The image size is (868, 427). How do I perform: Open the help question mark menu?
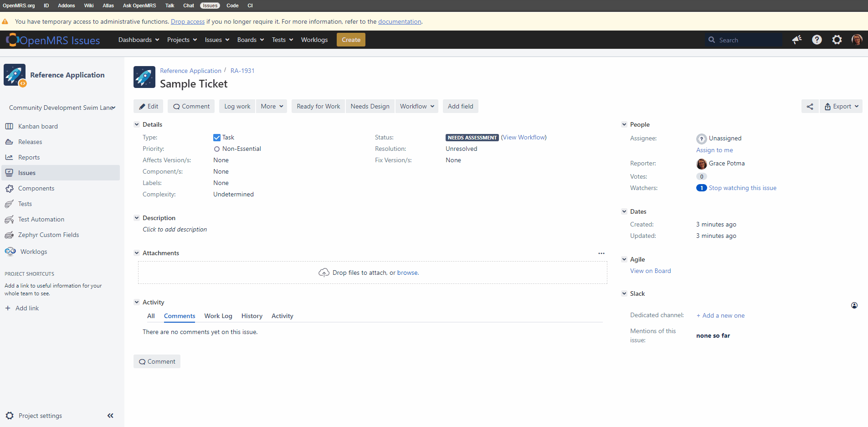[817, 40]
